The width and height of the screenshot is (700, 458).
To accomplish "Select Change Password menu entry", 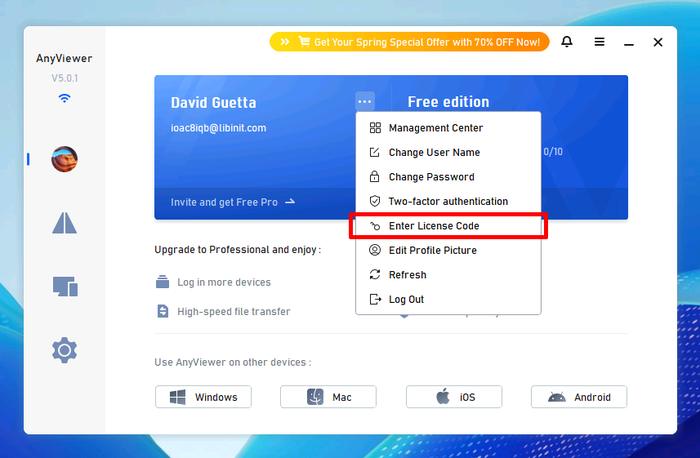I will click(x=431, y=177).
